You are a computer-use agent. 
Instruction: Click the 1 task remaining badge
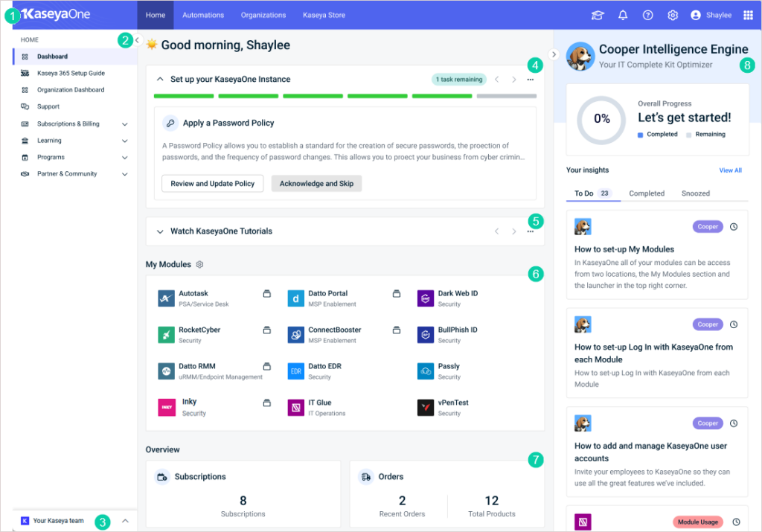point(458,79)
